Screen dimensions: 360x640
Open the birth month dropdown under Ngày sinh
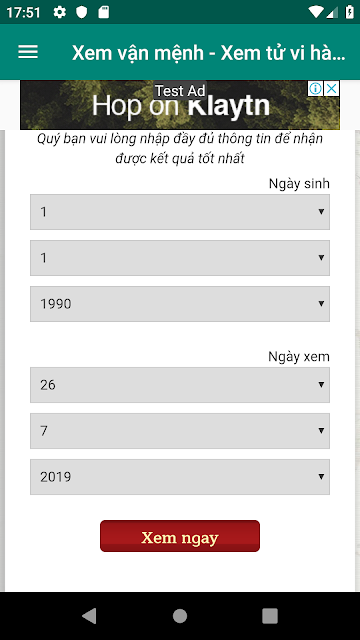180,258
